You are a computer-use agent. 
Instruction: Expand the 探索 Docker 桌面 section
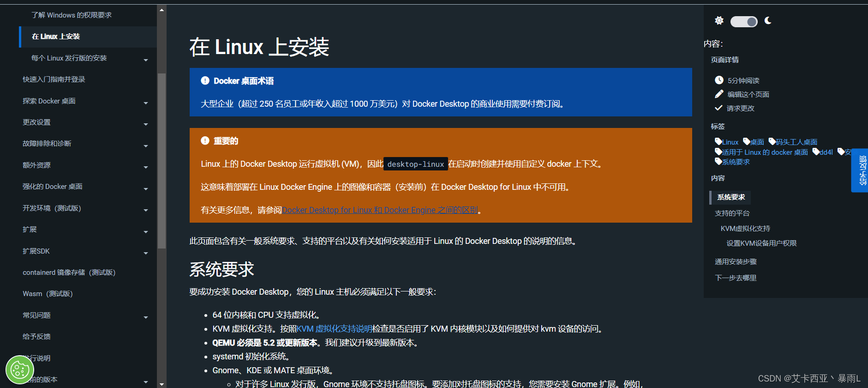pyautogui.click(x=146, y=103)
